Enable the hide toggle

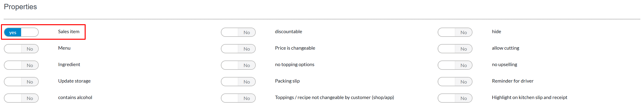(x=455, y=32)
